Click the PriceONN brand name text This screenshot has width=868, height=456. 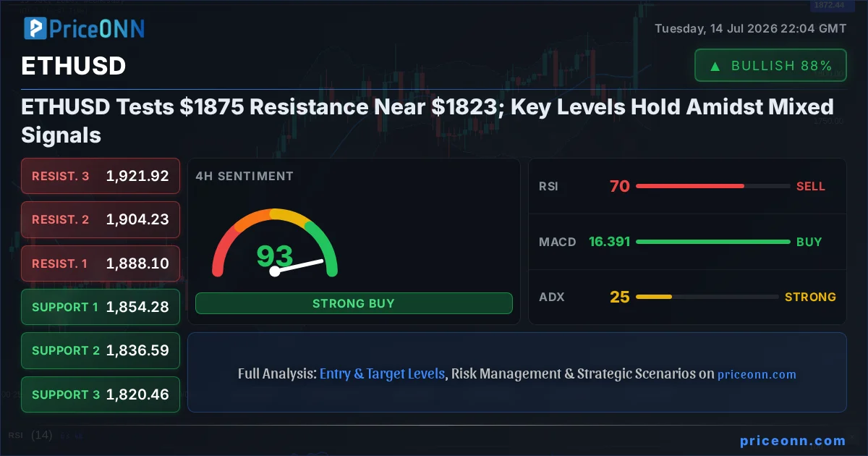[97, 28]
